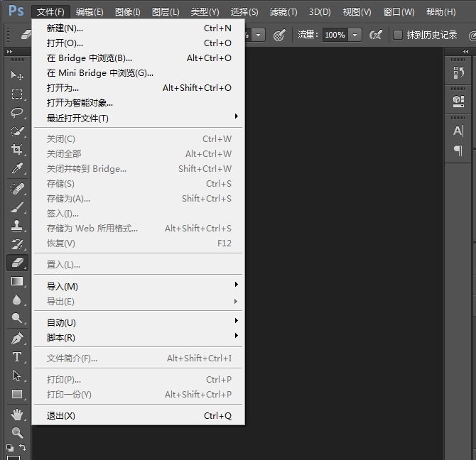Click the 流量 value input field

coord(334,35)
